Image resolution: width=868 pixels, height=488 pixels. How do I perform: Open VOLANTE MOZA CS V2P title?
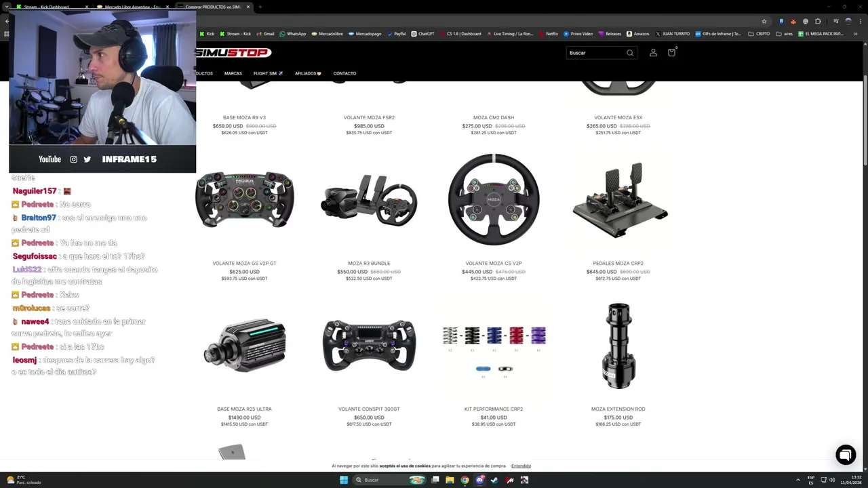(x=494, y=263)
